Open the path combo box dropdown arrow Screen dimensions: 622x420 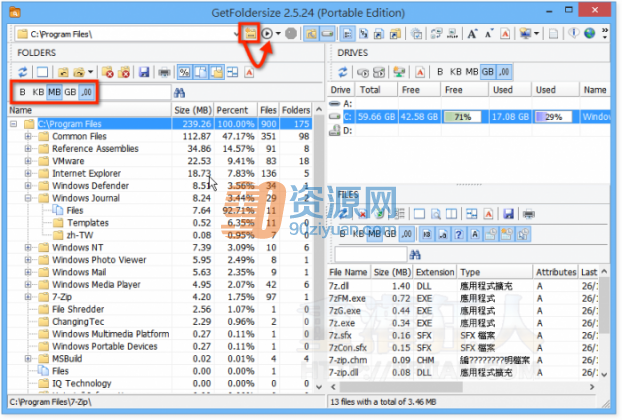[236, 34]
